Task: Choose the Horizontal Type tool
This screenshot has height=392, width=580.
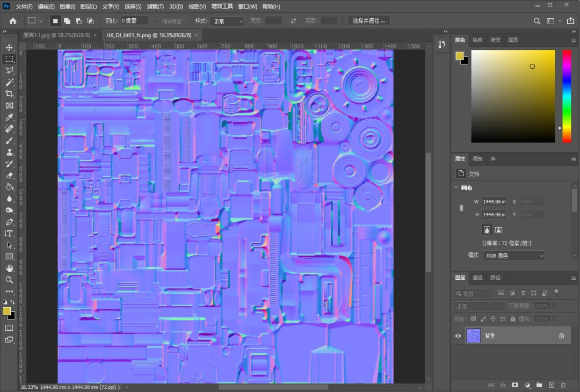Action: tap(9, 234)
